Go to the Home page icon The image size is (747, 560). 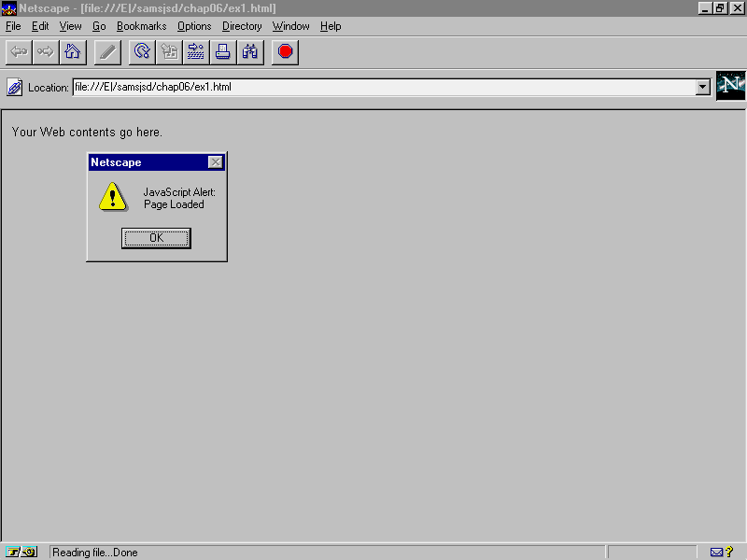coord(72,51)
